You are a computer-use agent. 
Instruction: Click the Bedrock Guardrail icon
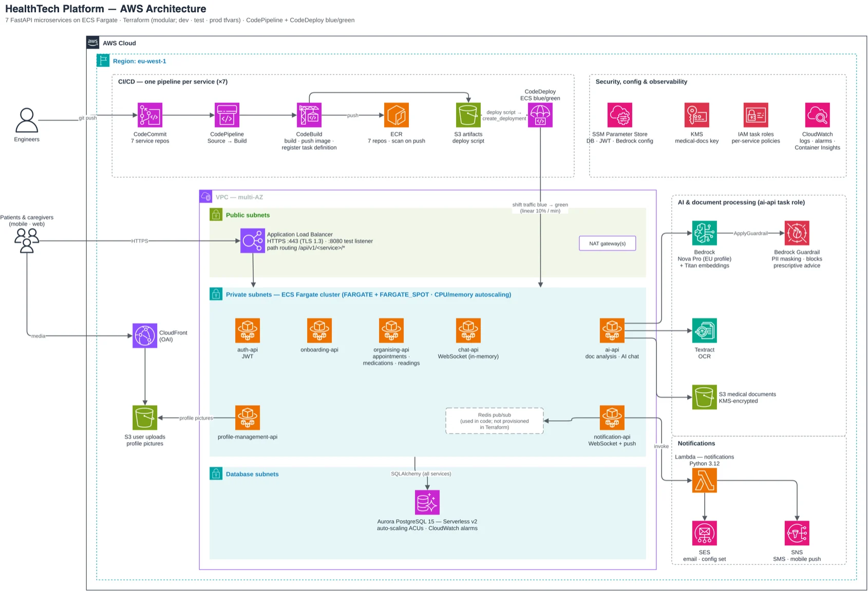pos(797,233)
